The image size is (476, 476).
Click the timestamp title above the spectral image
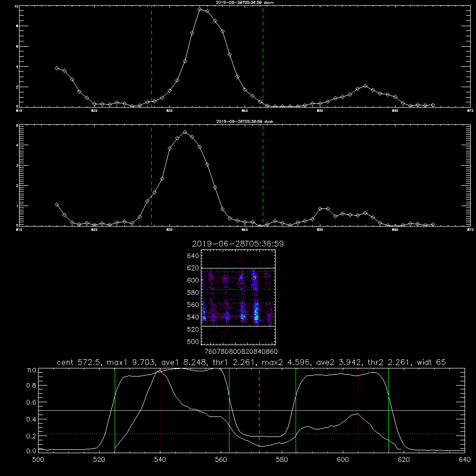[238, 244]
